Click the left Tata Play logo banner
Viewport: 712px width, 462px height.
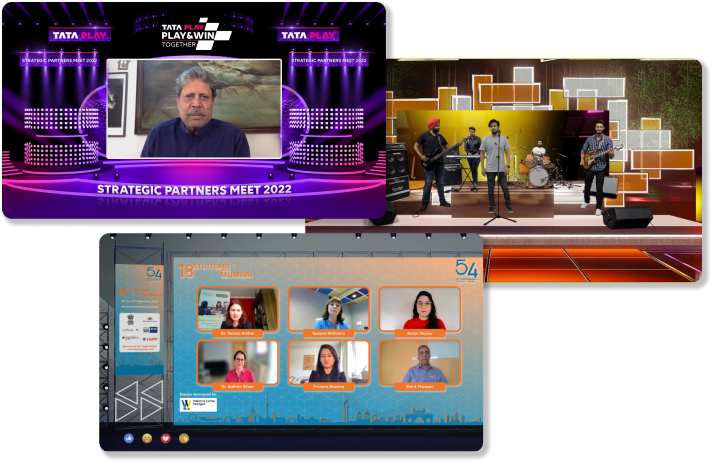pos(79,35)
